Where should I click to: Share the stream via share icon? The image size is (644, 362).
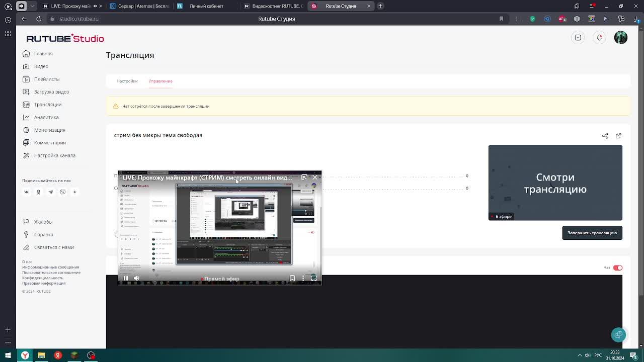point(605,136)
